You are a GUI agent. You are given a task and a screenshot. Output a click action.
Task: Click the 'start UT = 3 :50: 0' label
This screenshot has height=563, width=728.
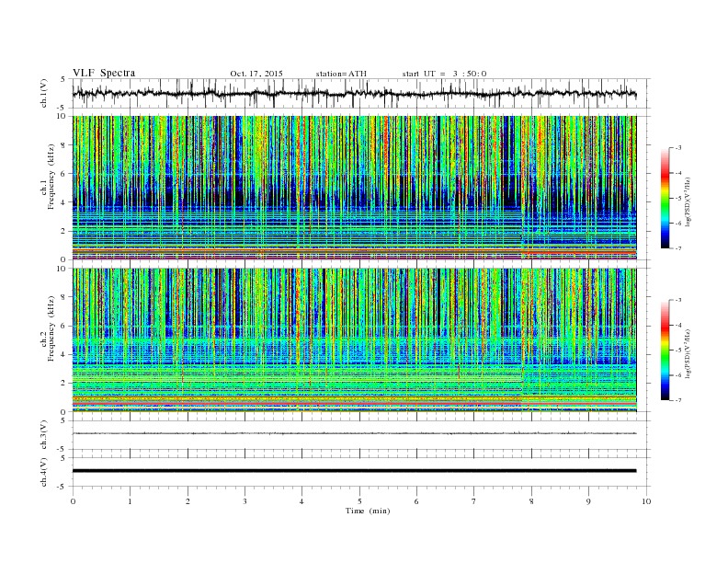pyautogui.click(x=444, y=74)
